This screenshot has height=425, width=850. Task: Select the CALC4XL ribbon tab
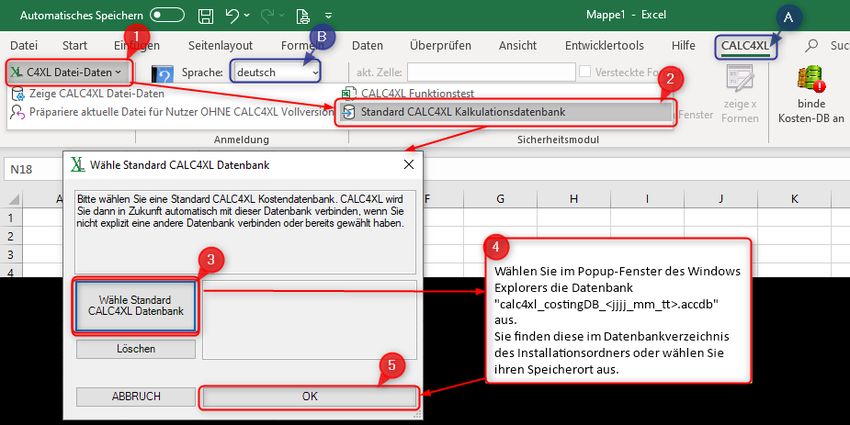pyautogui.click(x=745, y=46)
